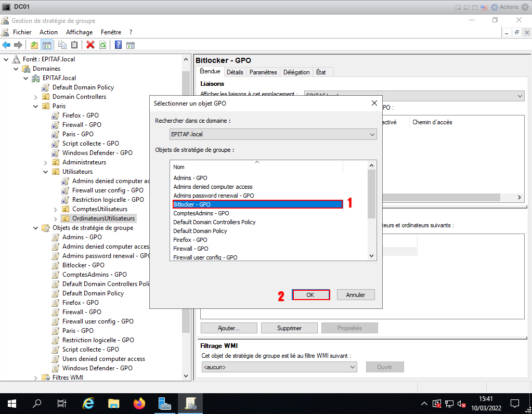Switch to the Paramètres tab
The width and height of the screenshot is (532, 414).
(x=263, y=72)
